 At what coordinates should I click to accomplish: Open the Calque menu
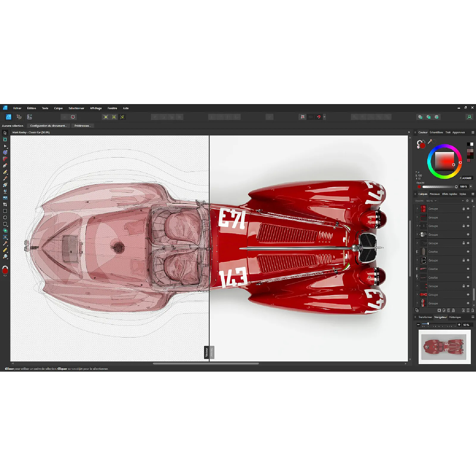(x=58, y=108)
